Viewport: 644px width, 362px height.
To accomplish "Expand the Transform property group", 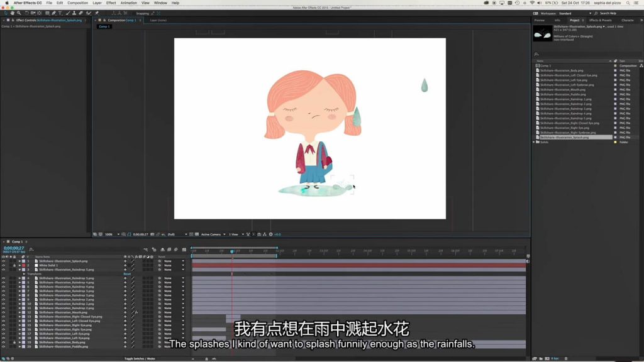I will click(25, 274).
